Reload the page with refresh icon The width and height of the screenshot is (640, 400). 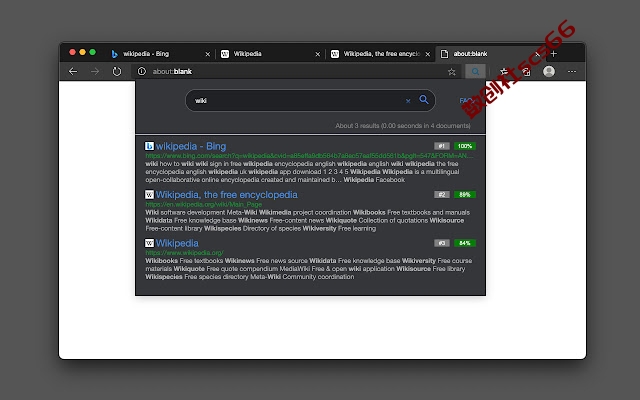tap(117, 71)
